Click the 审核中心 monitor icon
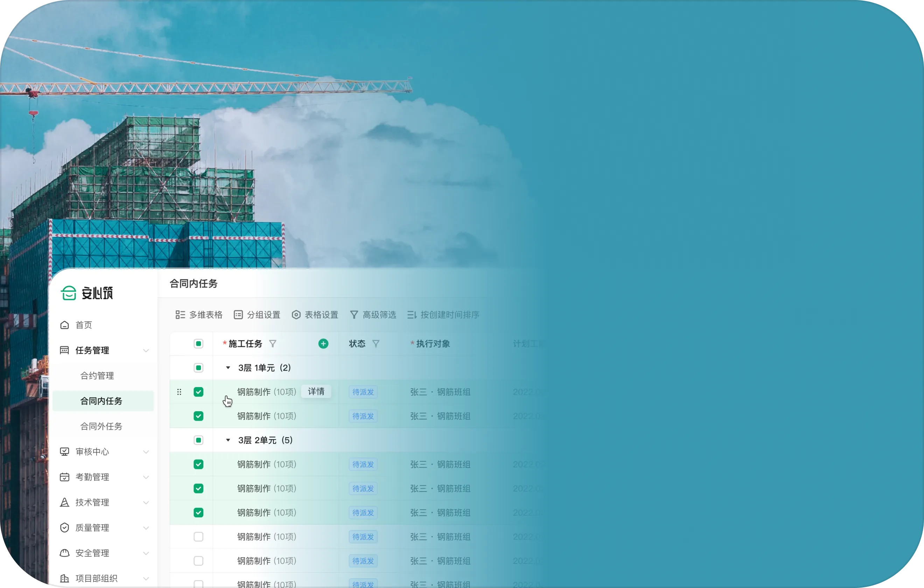 64,451
